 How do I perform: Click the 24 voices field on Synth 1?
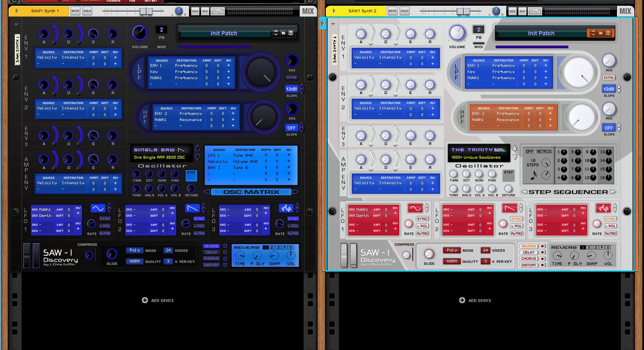pos(168,250)
